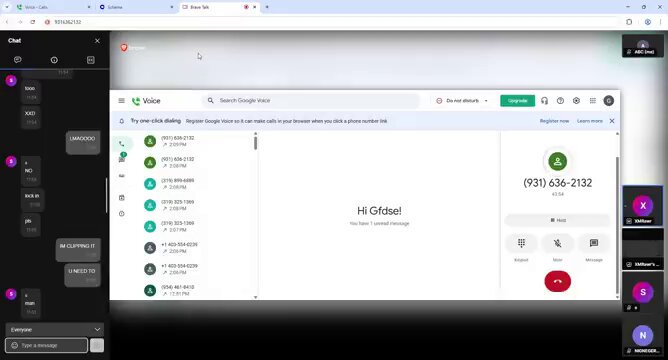Click the Register now link
668x360 pixels.
pyautogui.click(x=554, y=121)
